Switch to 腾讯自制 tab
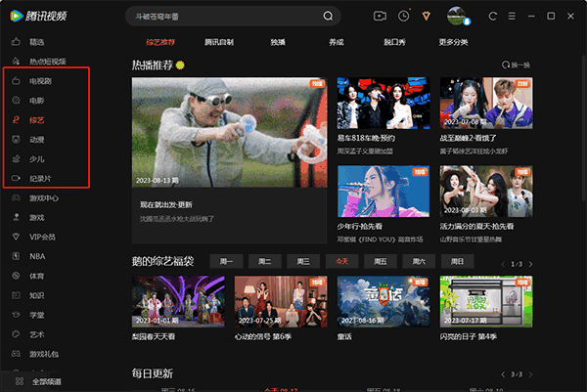587x392 pixels. coord(219,42)
